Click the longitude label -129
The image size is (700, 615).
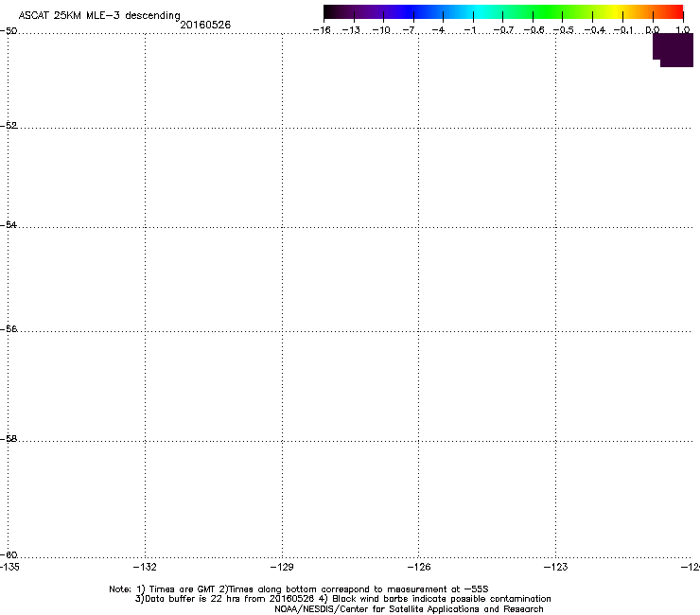tap(282, 567)
